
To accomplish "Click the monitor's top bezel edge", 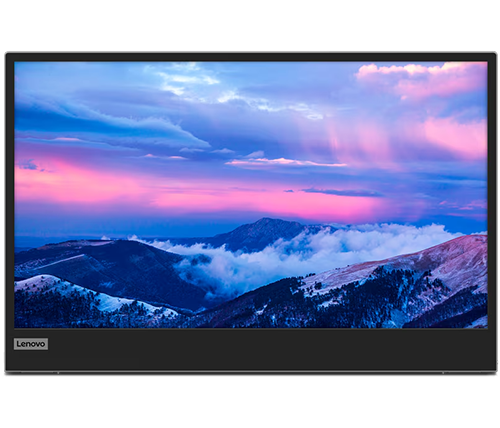I will pos(251,56).
